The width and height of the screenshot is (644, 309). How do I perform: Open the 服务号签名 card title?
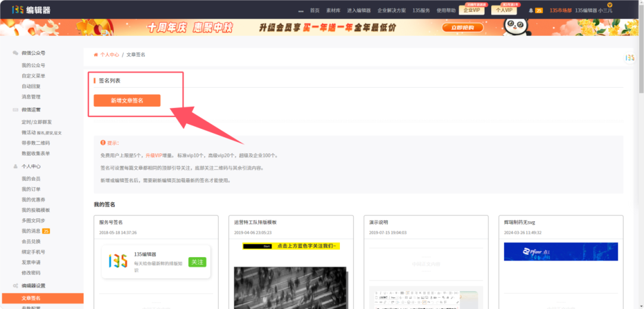pos(111,223)
